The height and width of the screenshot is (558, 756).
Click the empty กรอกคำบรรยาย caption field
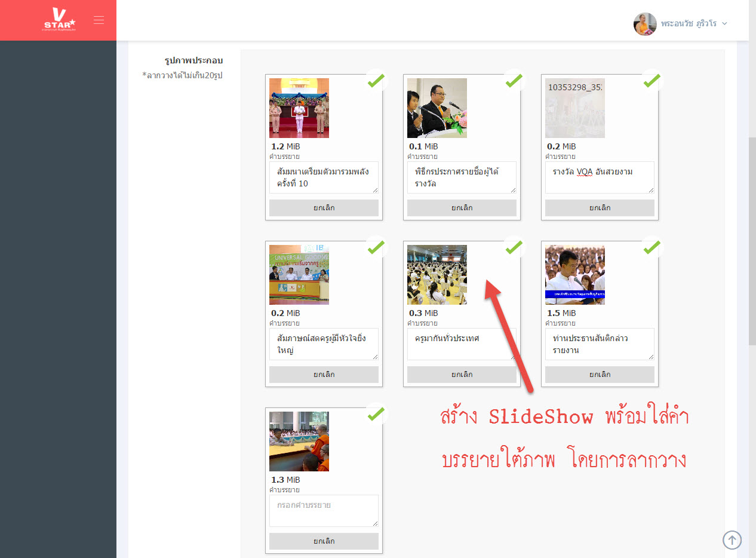coord(324,510)
